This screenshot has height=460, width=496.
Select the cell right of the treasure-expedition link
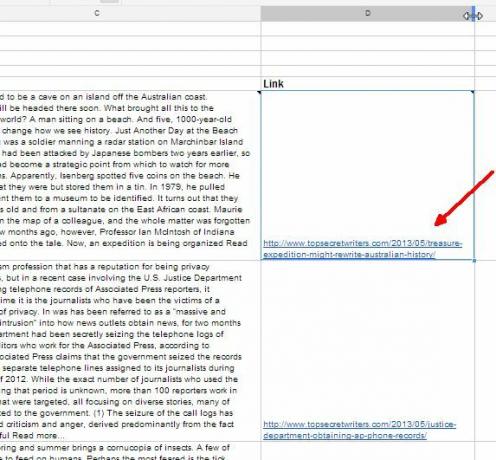(x=485, y=175)
